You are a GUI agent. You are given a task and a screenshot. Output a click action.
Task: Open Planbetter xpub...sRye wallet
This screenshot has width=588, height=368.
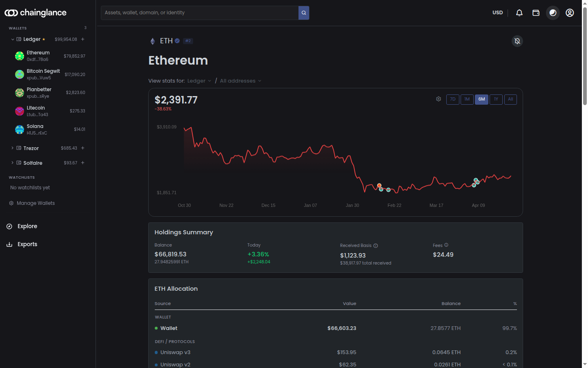tap(50, 93)
